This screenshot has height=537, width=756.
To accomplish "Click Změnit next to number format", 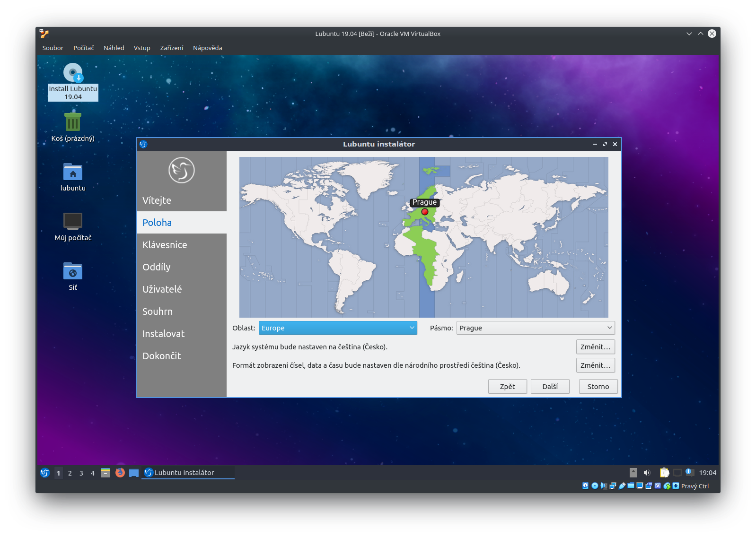I will tap(596, 365).
